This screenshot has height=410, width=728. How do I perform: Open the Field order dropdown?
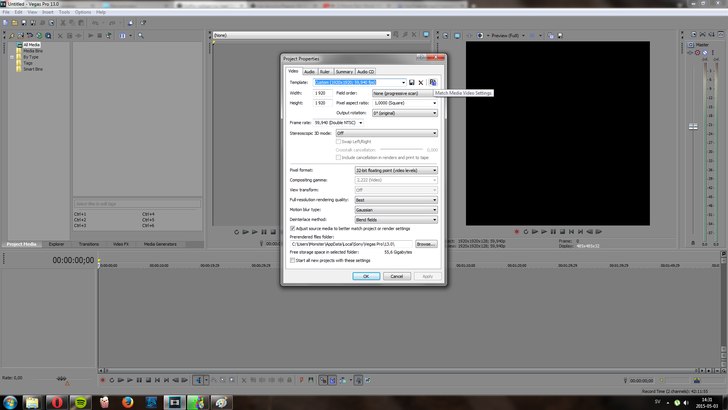point(405,93)
